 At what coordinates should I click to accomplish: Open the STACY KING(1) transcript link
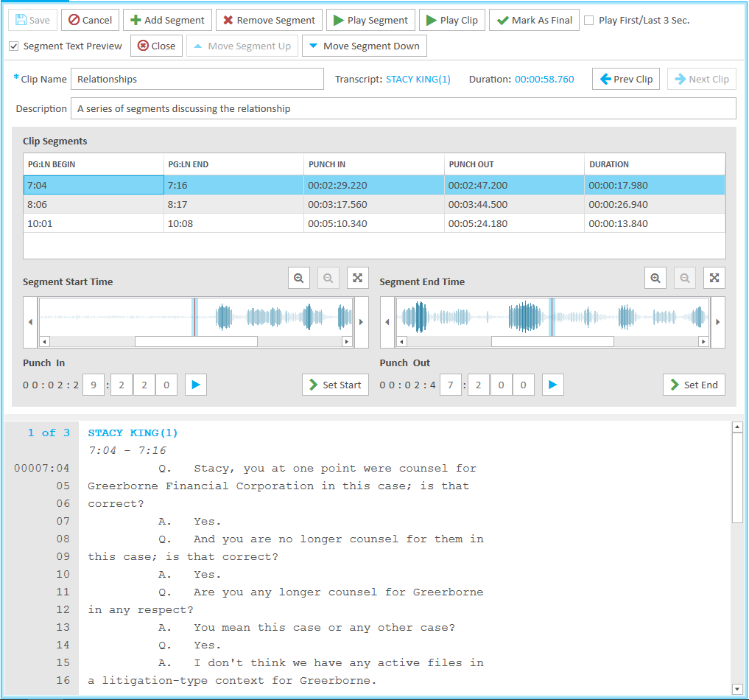click(x=418, y=80)
